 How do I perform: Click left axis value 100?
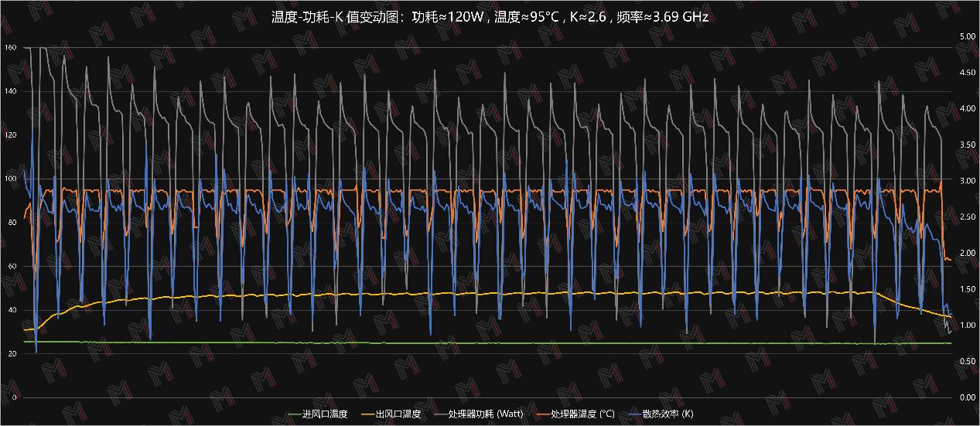[x=10, y=179]
